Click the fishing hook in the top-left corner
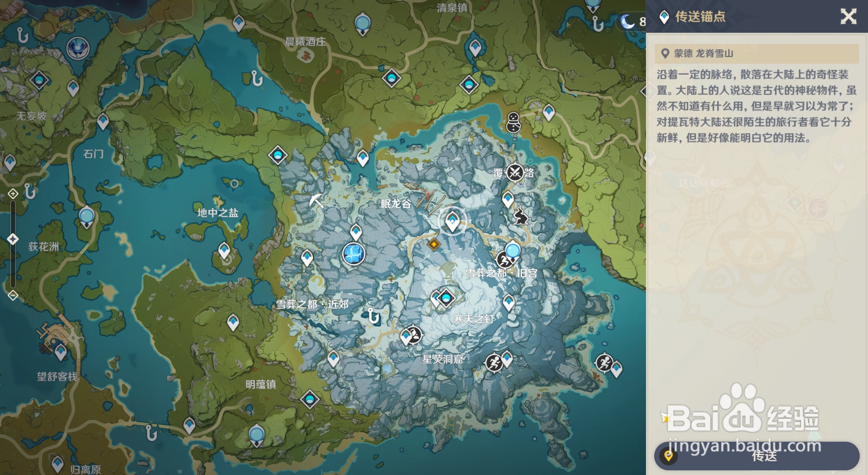Viewport: 868px width, 475px height. [22, 35]
